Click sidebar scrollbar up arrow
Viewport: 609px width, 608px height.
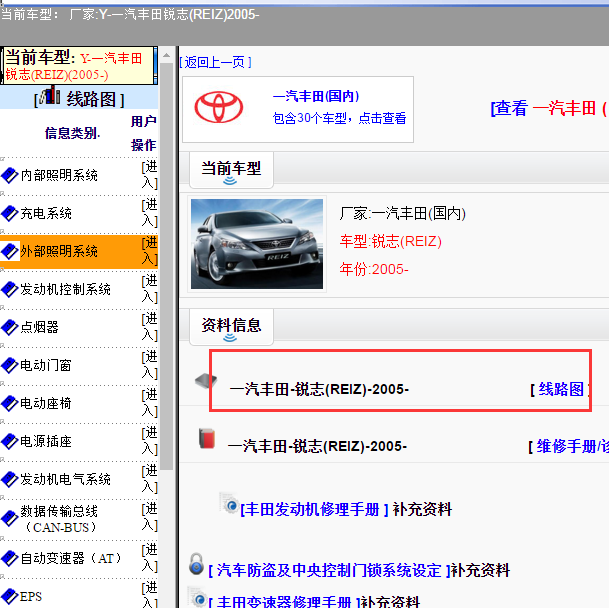pyautogui.click(x=167, y=55)
